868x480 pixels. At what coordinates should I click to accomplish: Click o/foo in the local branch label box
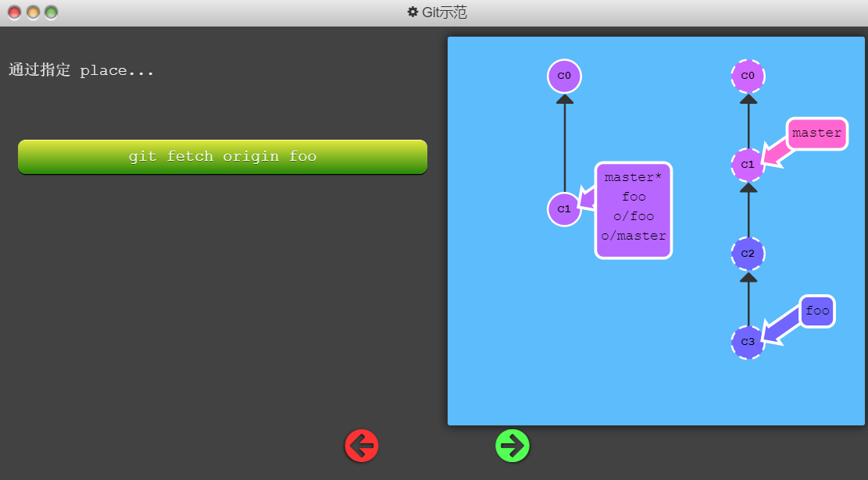633,216
